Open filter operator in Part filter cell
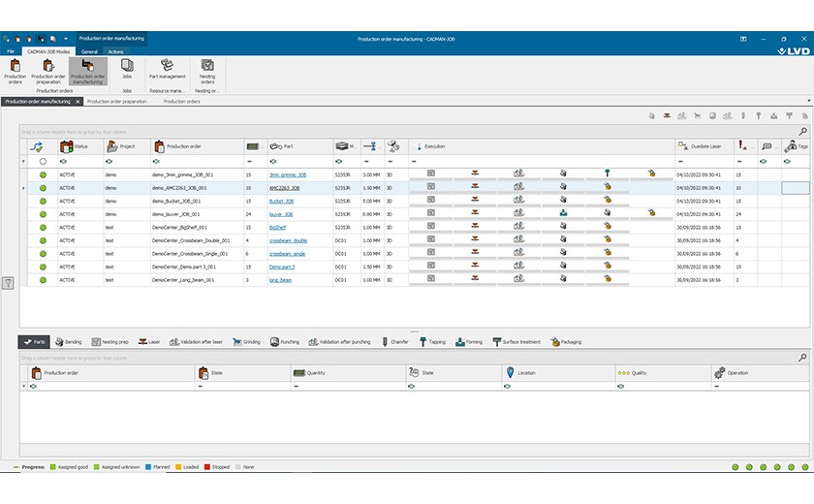This screenshot has height=504, width=814. tap(273, 162)
